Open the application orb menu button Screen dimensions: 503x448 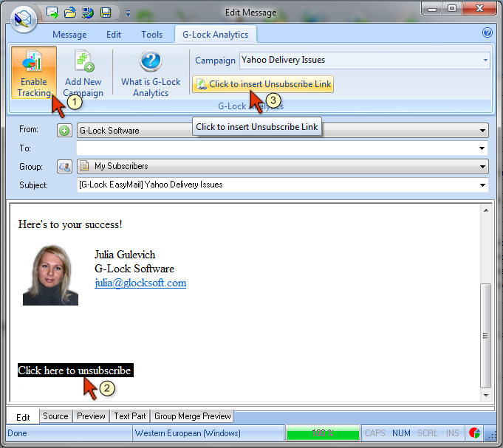click(23, 19)
